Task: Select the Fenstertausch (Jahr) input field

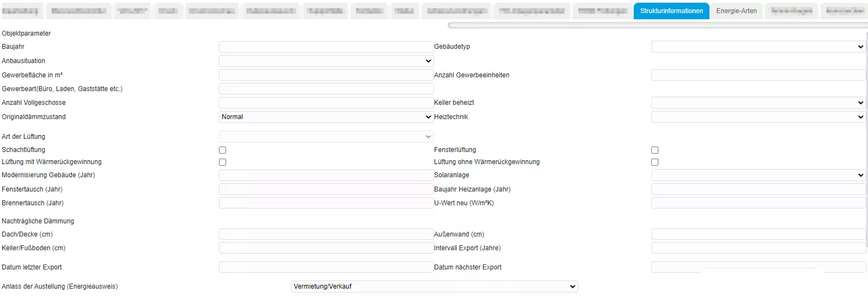Action: pos(326,189)
